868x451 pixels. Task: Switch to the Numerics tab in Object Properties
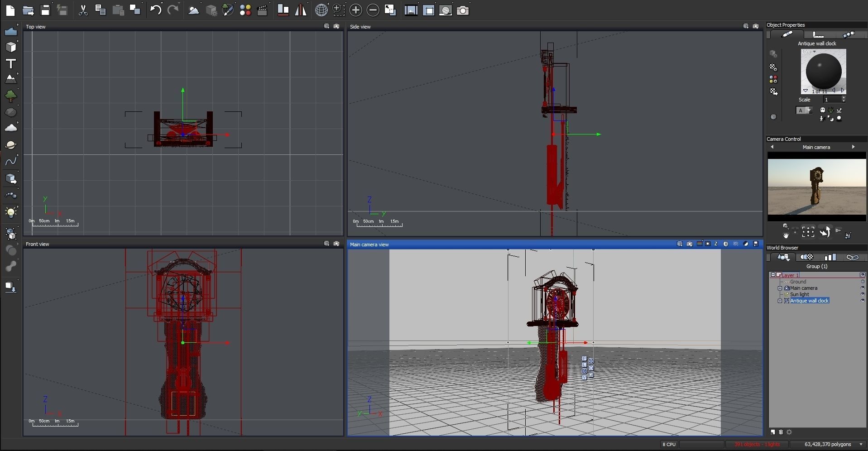[x=818, y=34]
